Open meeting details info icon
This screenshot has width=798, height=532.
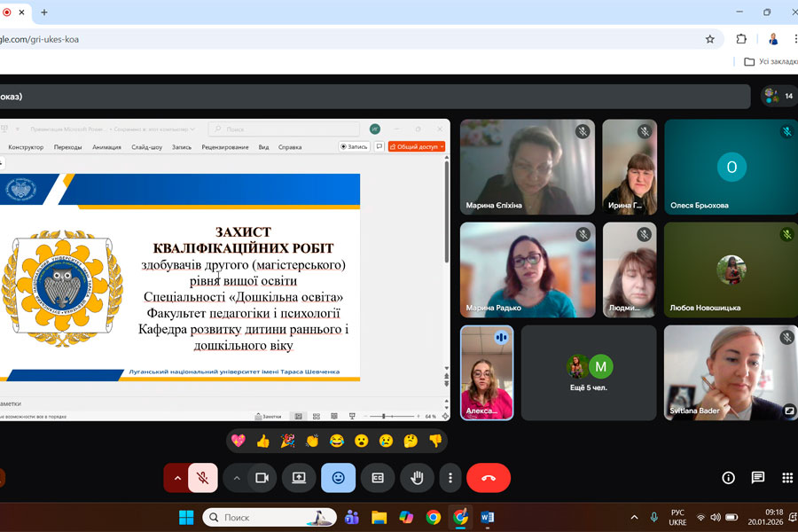click(728, 478)
